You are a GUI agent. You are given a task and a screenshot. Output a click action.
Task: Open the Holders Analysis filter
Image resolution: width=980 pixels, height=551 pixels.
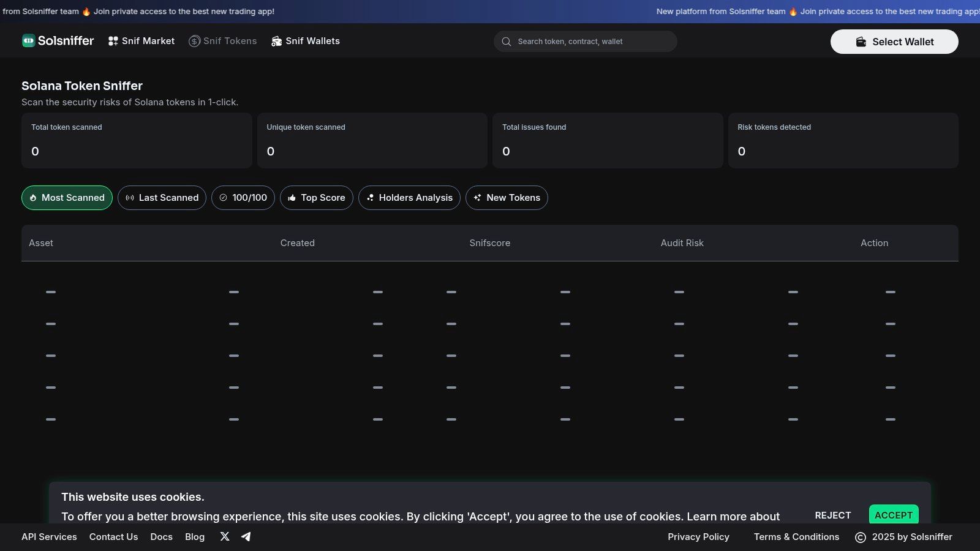(x=409, y=198)
